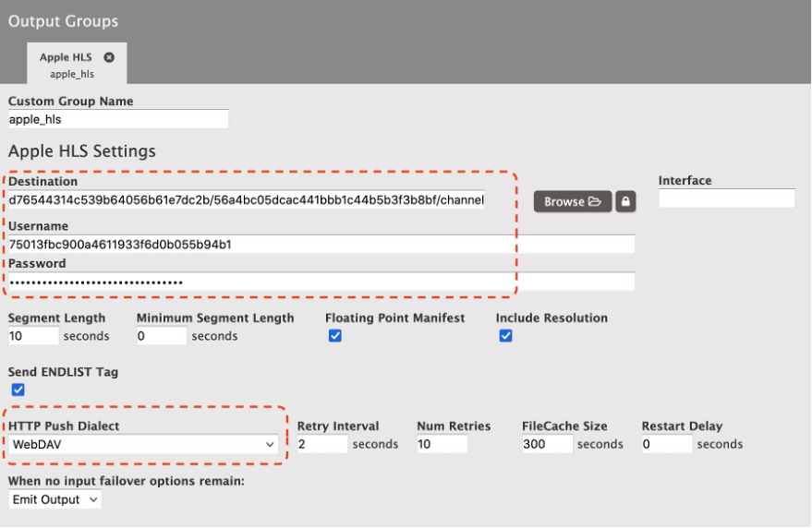
Task: Click the Browse button for Destination
Action: 573,201
